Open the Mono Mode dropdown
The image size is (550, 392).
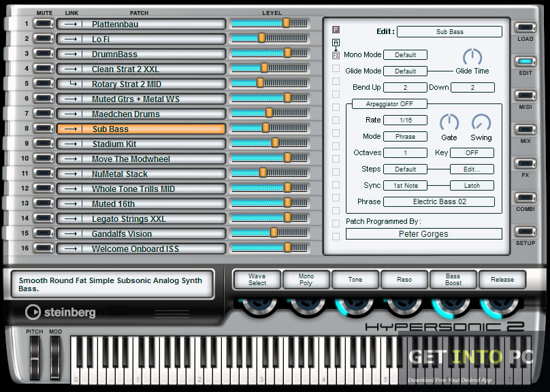(x=406, y=54)
